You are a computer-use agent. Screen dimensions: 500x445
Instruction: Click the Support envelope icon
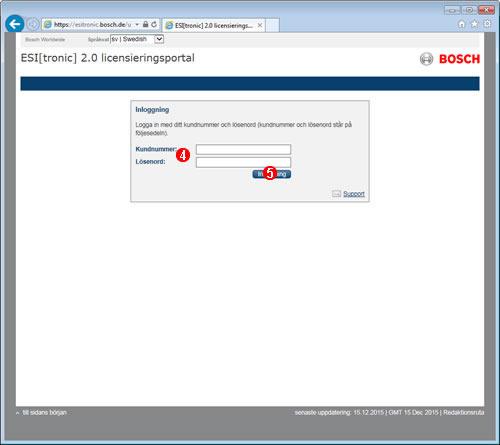click(337, 194)
